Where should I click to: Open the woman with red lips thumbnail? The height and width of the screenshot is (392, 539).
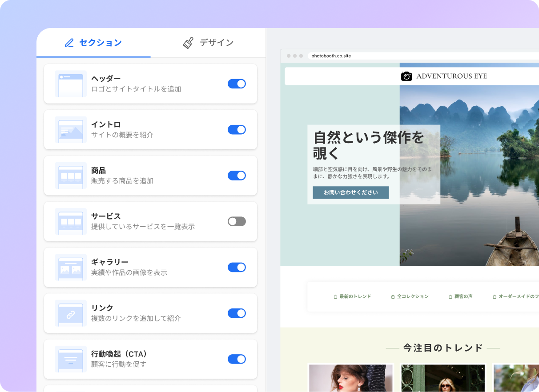click(350, 378)
